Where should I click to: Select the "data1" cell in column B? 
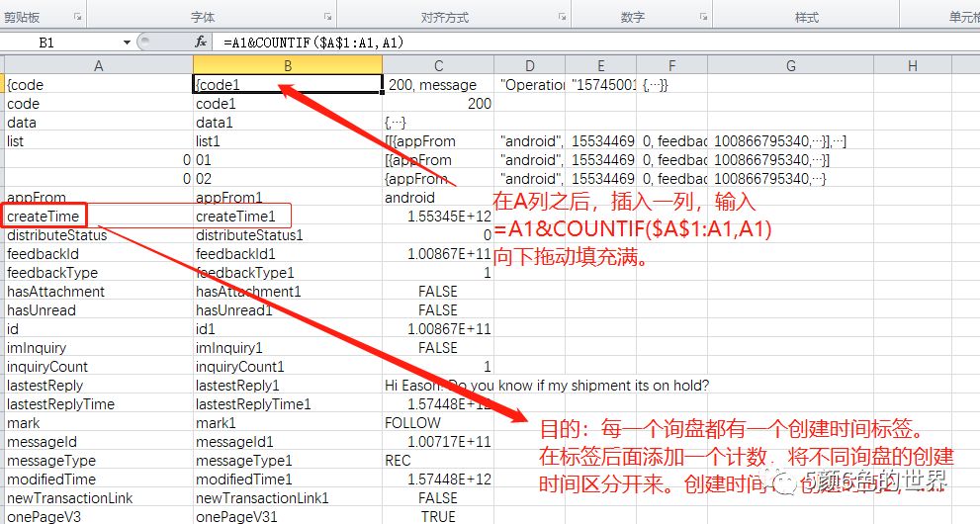pyautogui.click(x=288, y=123)
